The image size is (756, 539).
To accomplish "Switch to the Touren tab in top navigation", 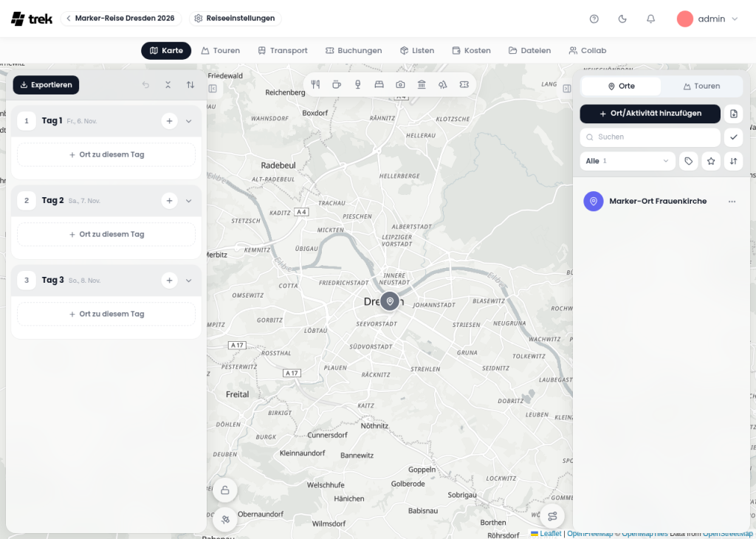I will pyautogui.click(x=221, y=51).
